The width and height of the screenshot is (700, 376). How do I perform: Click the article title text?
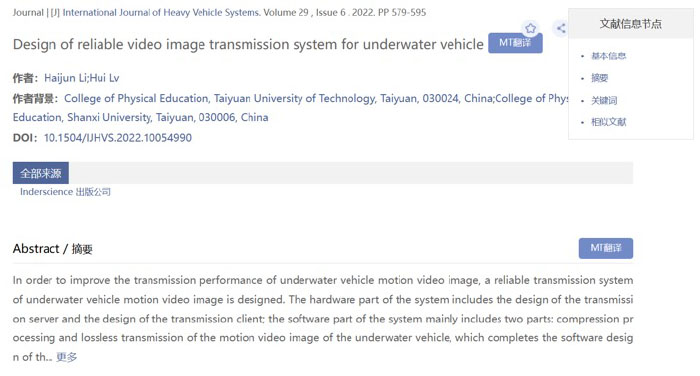(x=248, y=44)
